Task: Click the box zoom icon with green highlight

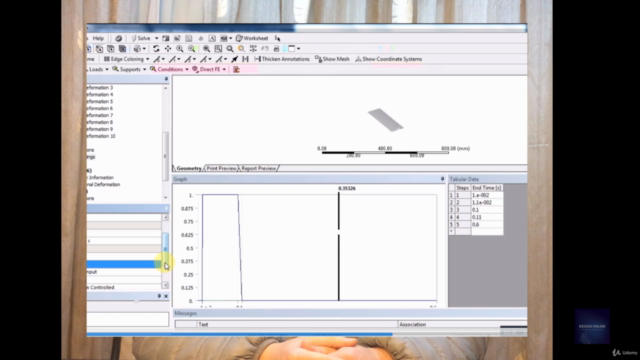Action: coord(192,49)
